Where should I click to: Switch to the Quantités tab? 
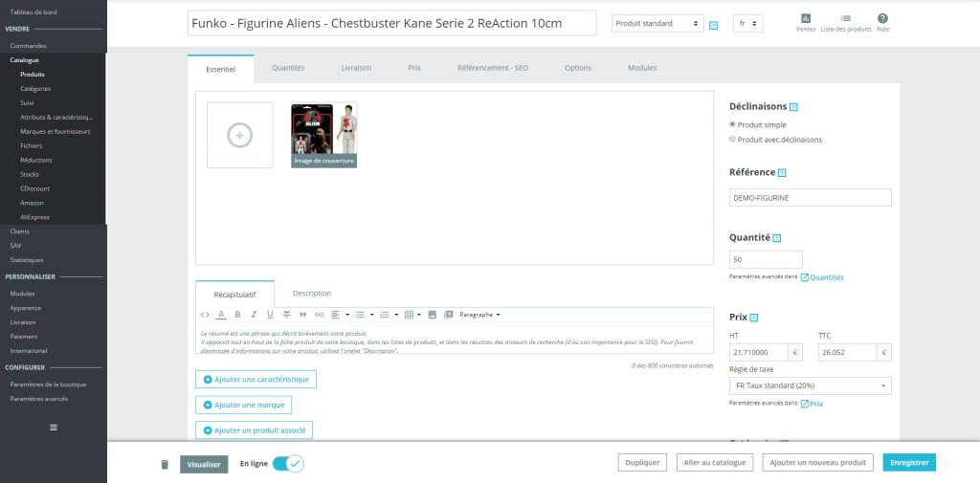[x=288, y=68]
